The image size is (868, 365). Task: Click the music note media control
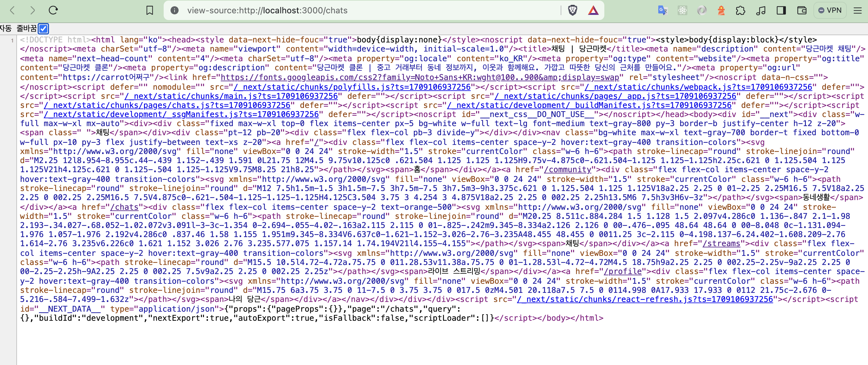tap(761, 10)
